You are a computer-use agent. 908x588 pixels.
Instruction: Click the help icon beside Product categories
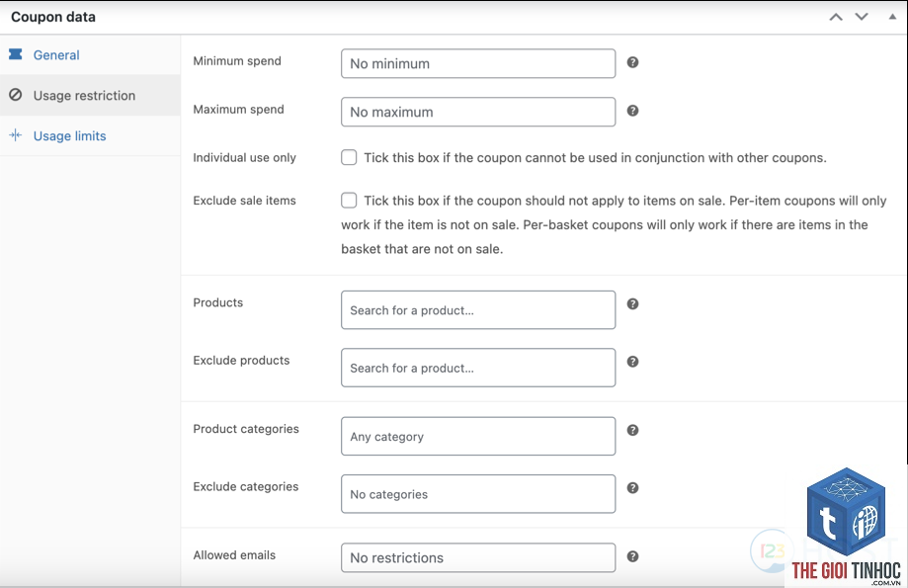[633, 430]
